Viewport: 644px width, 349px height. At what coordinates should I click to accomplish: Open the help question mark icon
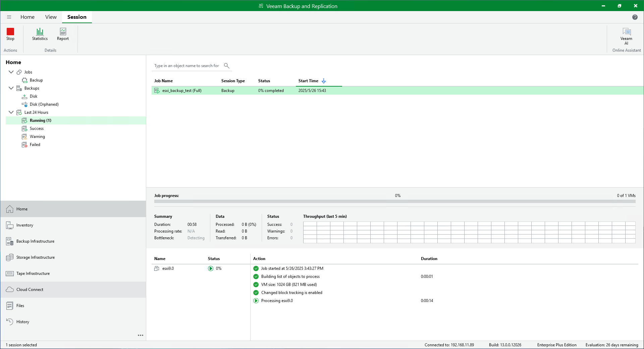(x=635, y=17)
